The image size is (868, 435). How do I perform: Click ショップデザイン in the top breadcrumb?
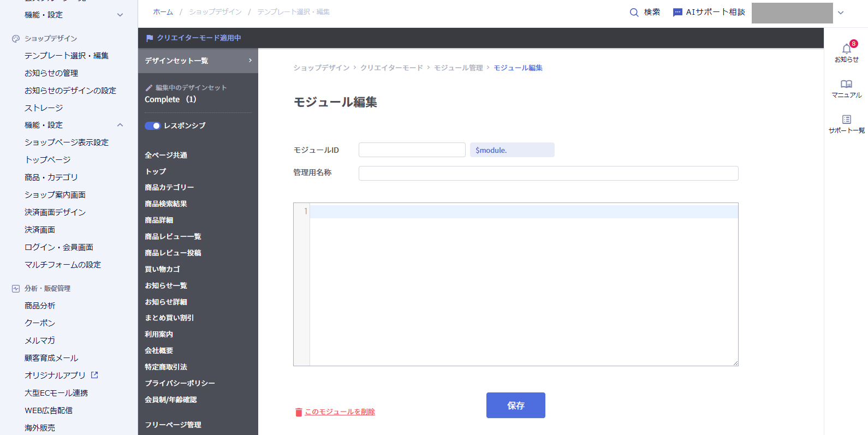click(215, 12)
